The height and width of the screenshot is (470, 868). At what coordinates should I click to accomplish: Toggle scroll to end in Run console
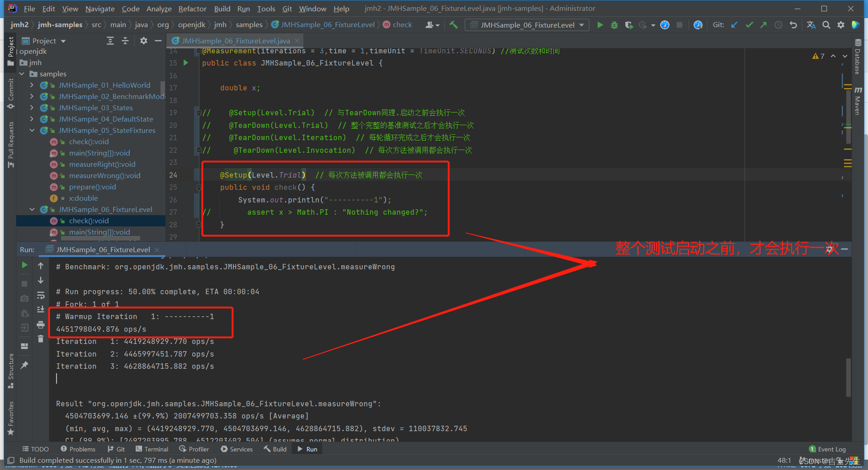pyautogui.click(x=41, y=310)
